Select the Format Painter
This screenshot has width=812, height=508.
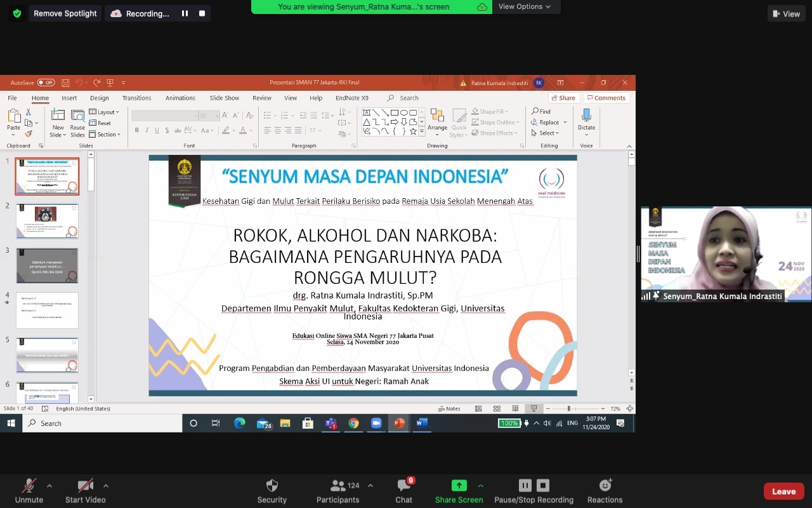tap(27, 133)
